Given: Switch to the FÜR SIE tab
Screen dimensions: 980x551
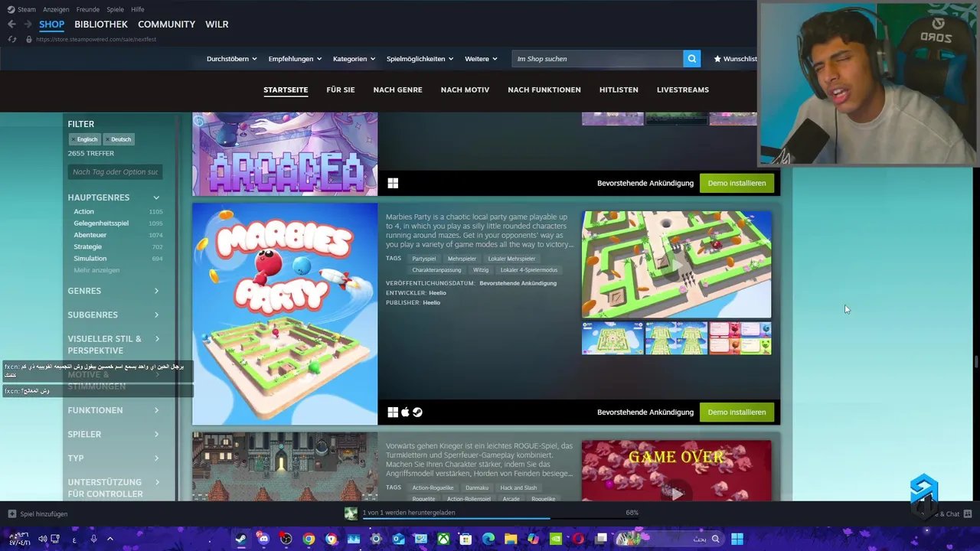Looking at the screenshot, I should (x=341, y=90).
